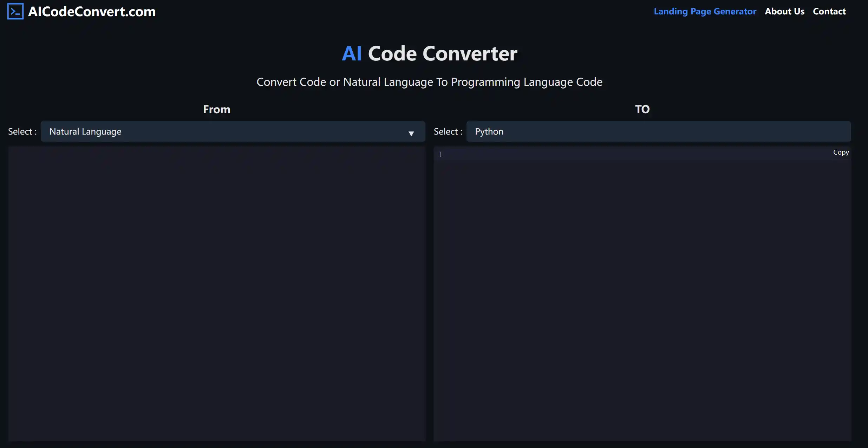Click the subtitle about converting natural language

(x=429, y=82)
